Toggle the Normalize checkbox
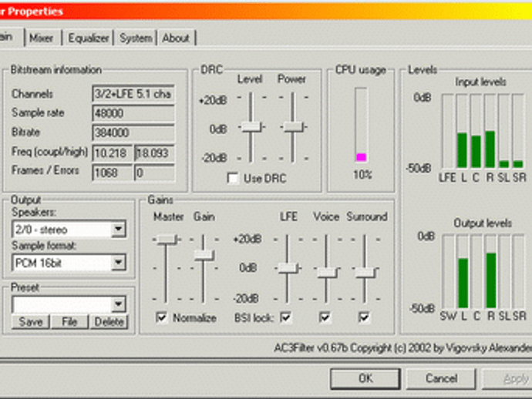 pyautogui.click(x=161, y=317)
